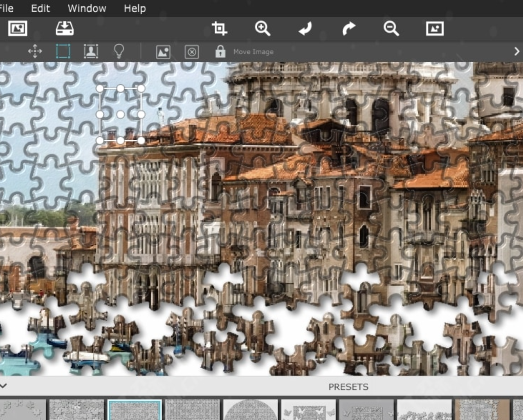
Task: Select the dark gray background puzzle preset
Action: click(367, 410)
